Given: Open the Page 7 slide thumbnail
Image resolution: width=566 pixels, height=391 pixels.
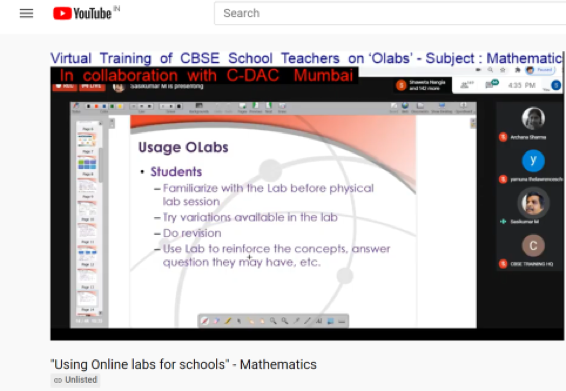Looking at the screenshot, I should pyautogui.click(x=87, y=163).
